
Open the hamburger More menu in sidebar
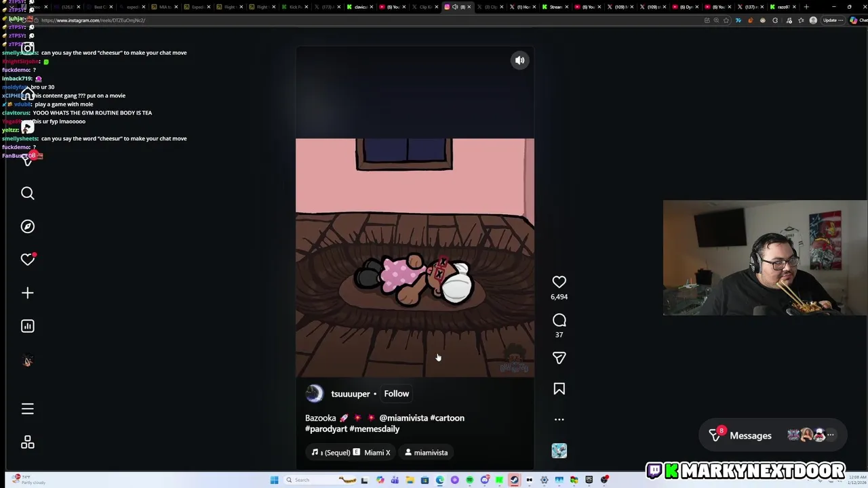(27, 409)
